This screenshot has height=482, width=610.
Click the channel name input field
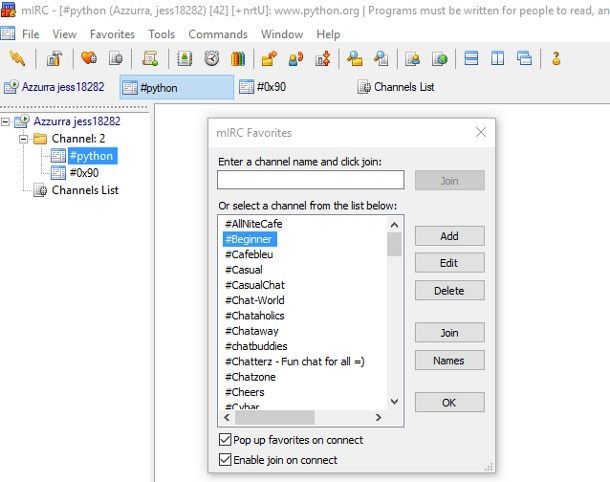coord(310,180)
